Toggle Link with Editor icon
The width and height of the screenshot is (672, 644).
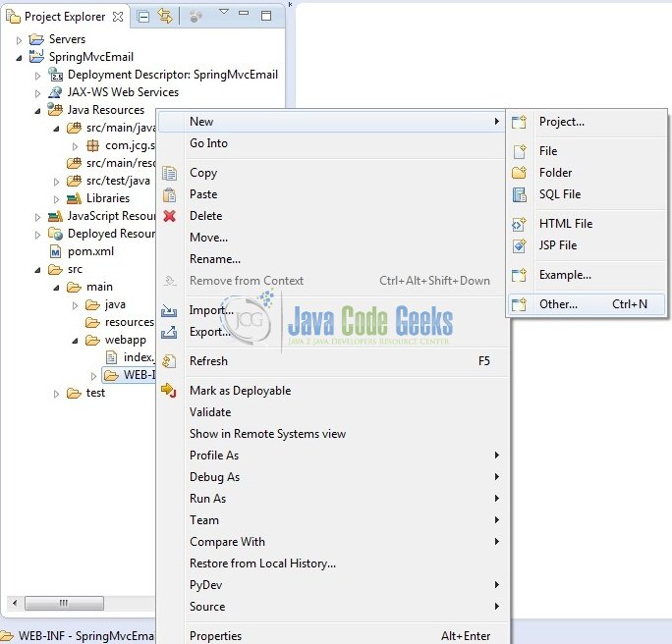coord(165,17)
